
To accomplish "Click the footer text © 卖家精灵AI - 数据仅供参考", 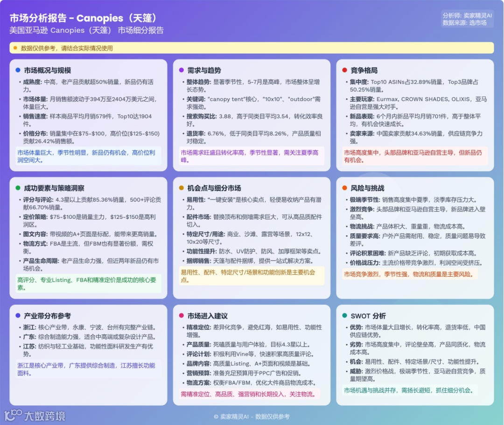I will click(x=252, y=417).
